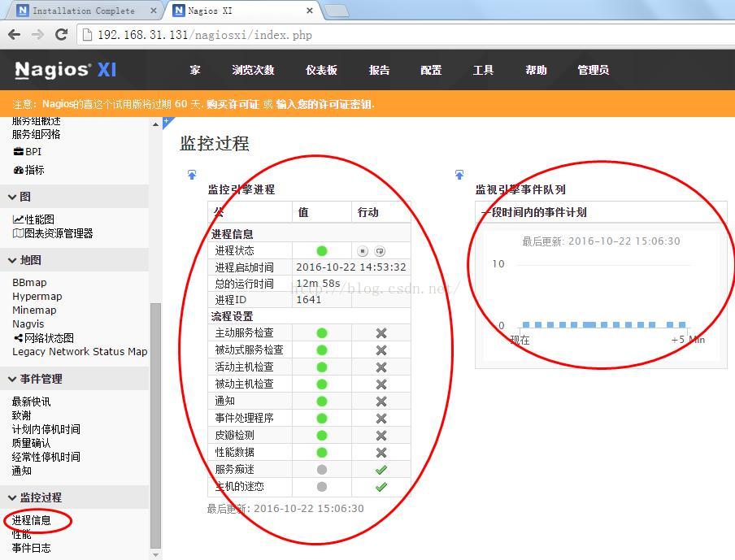Viewport: 735px width, 560px height.
Task: Open 质里确认 in sidebar
Action: point(31,443)
